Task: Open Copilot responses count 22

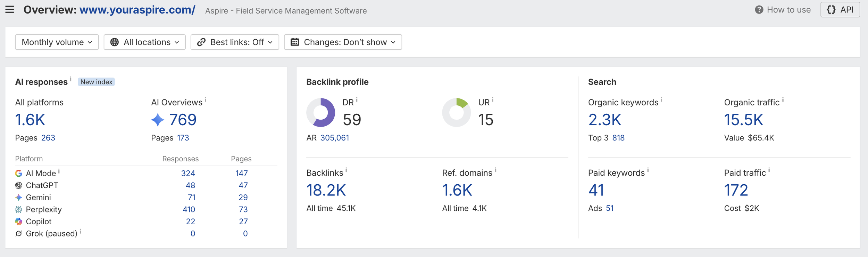Action: (191, 222)
